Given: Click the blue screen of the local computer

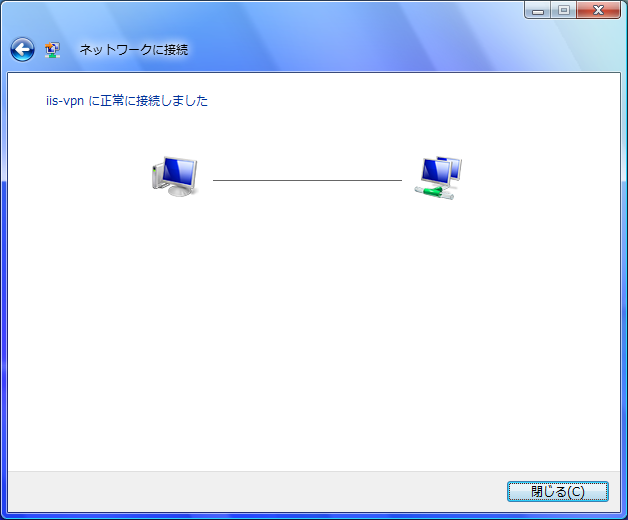Looking at the screenshot, I should (179, 171).
